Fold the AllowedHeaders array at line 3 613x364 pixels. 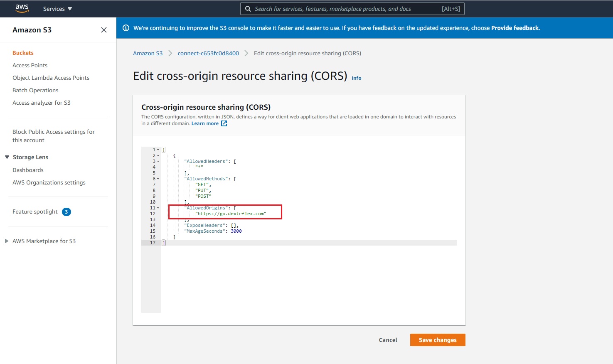click(x=158, y=161)
